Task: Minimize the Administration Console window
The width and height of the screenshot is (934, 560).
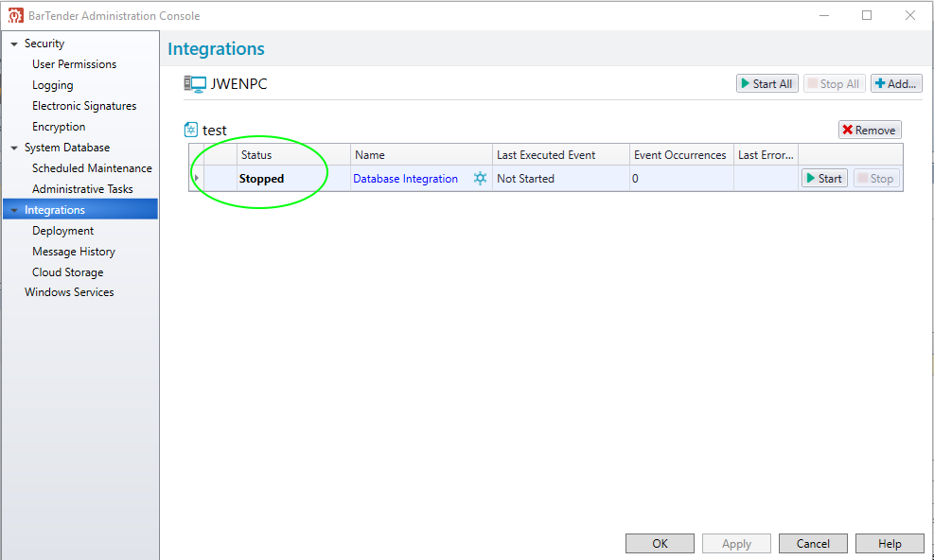Action: click(824, 15)
